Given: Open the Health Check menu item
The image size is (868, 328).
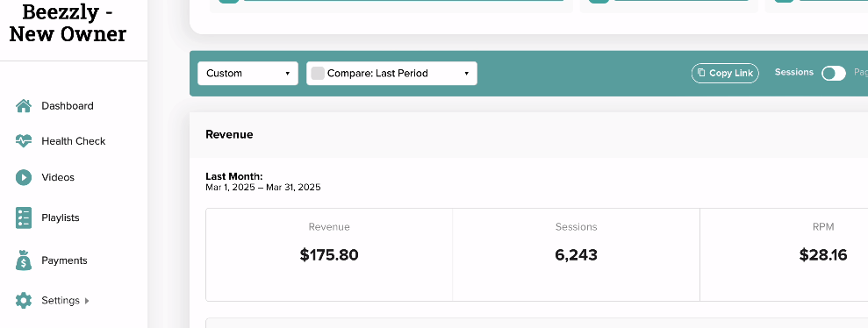Looking at the screenshot, I should coord(61,141).
